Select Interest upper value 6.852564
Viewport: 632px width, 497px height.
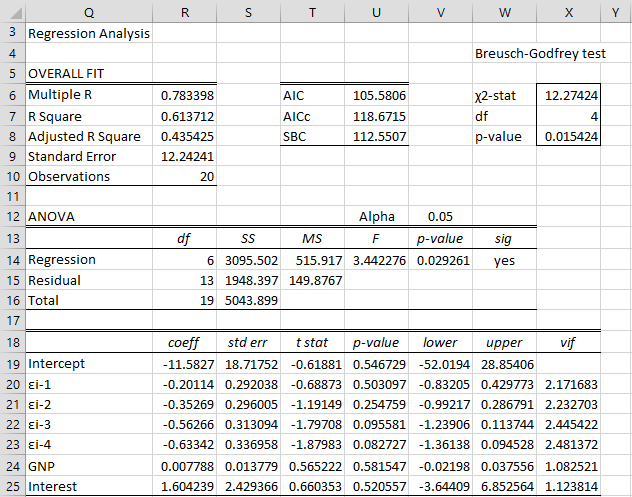pyautogui.click(x=505, y=486)
